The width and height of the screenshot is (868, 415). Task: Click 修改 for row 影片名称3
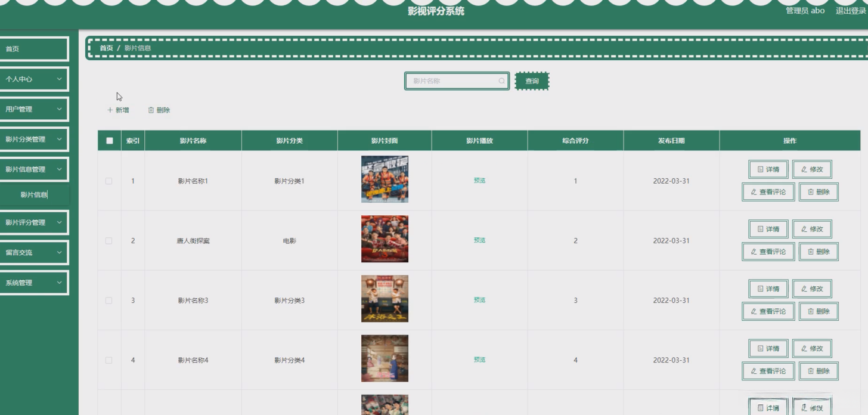pyautogui.click(x=812, y=289)
